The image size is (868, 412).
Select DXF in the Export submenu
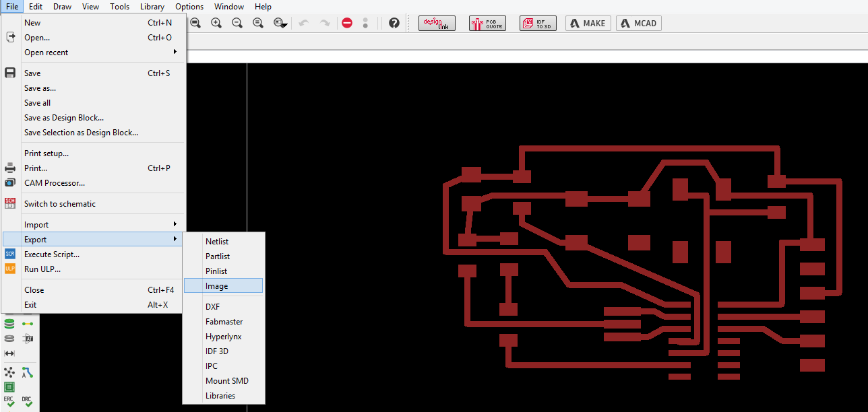(x=224, y=307)
